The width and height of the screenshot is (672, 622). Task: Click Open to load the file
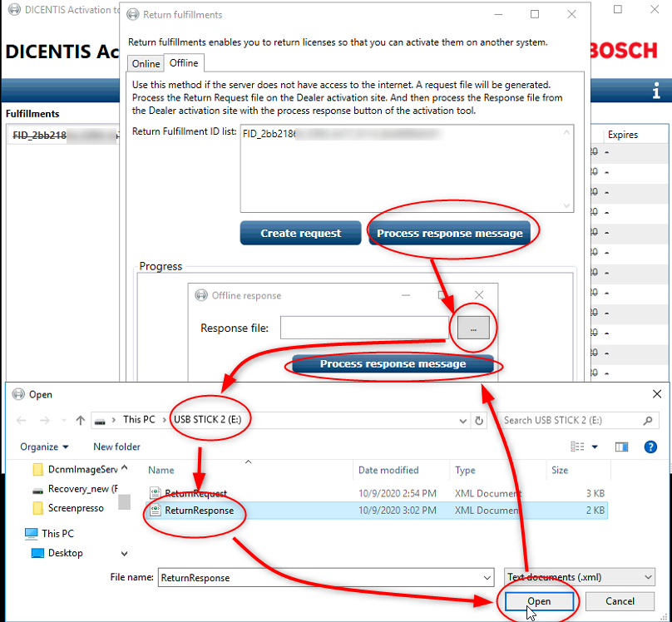(x=538, y=601)
